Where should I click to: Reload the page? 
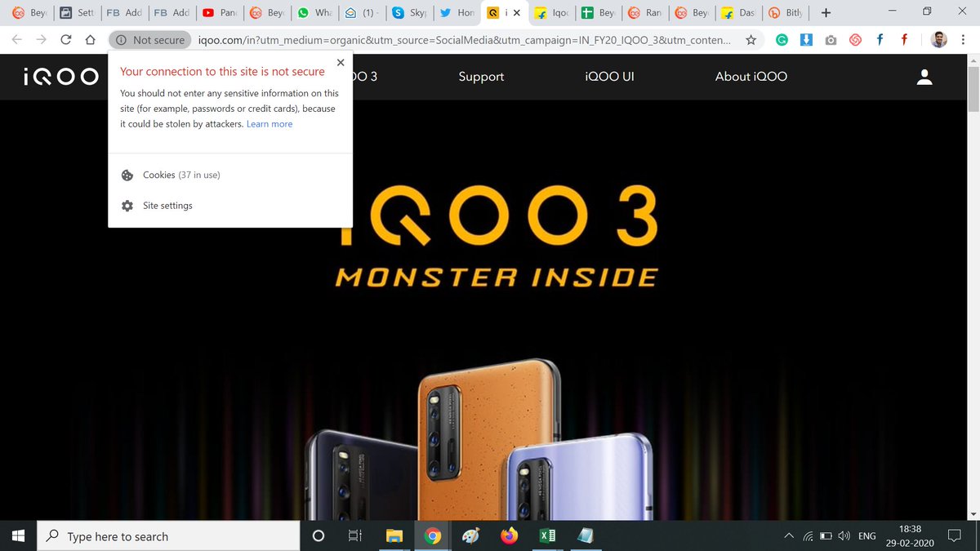pyautogui.click(x=67, y=39)
